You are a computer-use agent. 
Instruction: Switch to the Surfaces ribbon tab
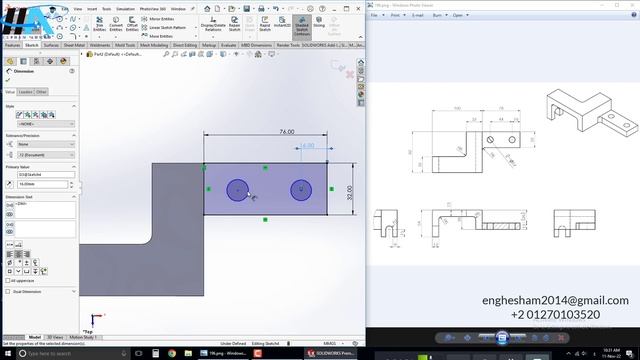pyautogui.click(x=51, y=45)
